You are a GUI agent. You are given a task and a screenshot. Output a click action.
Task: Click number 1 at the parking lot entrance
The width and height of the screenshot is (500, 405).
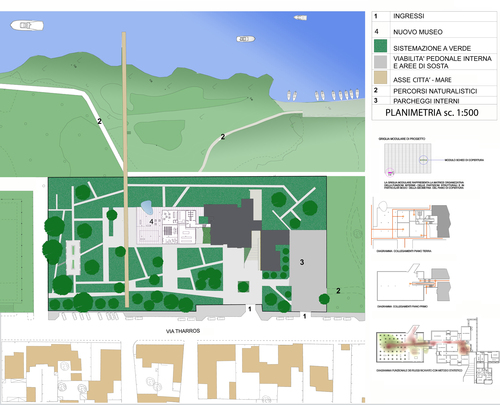point(305,316)
